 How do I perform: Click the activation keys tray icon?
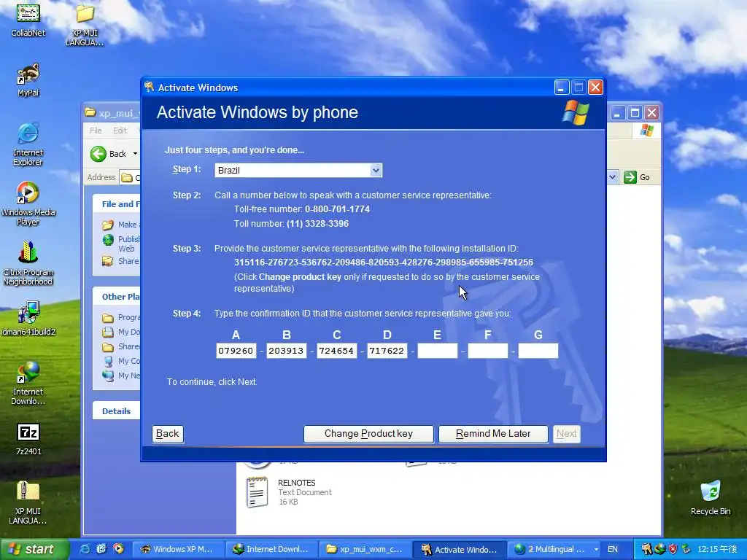[646, 549]
